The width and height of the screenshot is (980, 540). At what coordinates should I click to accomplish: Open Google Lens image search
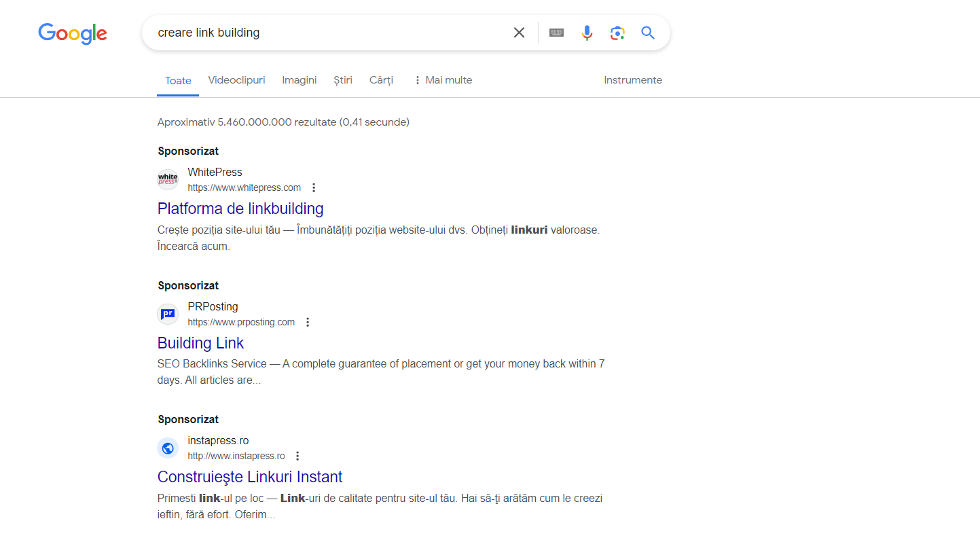tap(617, 33)
